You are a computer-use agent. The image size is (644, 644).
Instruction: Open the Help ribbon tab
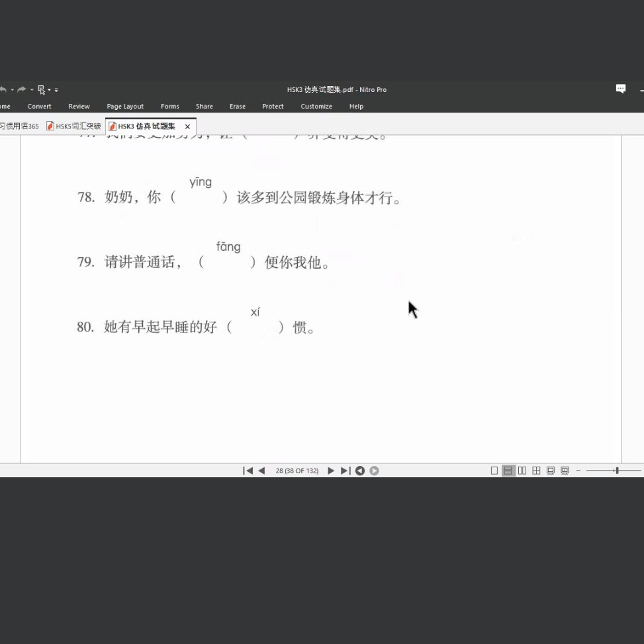357,107
